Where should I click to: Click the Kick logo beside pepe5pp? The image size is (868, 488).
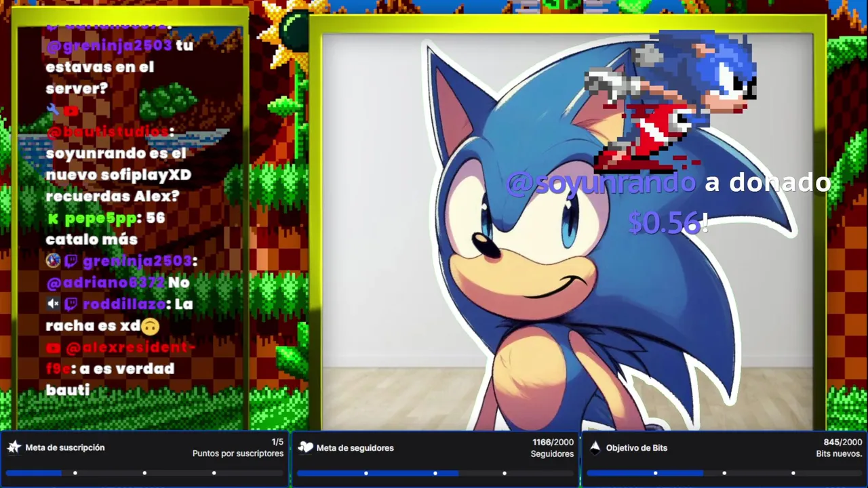click(54, 218)
